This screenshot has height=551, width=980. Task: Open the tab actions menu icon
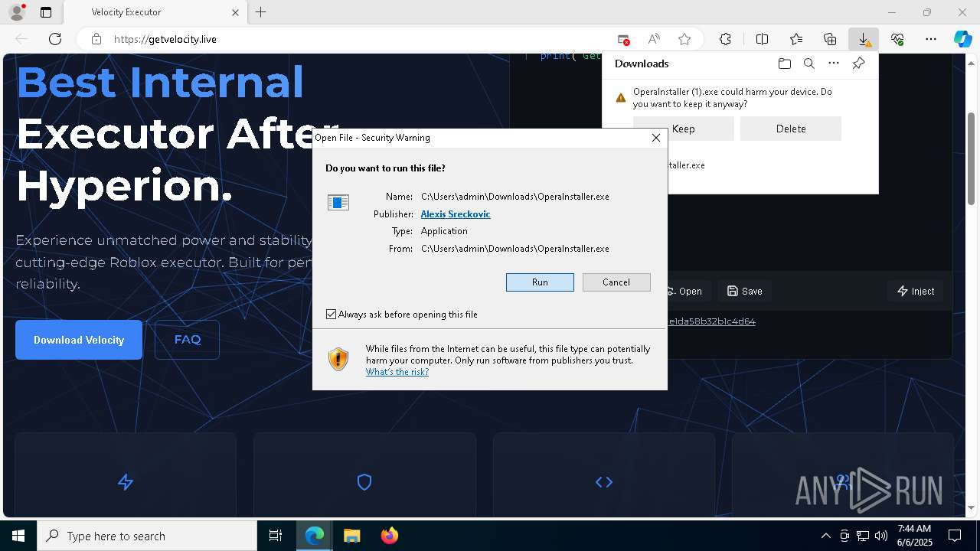pos(46,12)
